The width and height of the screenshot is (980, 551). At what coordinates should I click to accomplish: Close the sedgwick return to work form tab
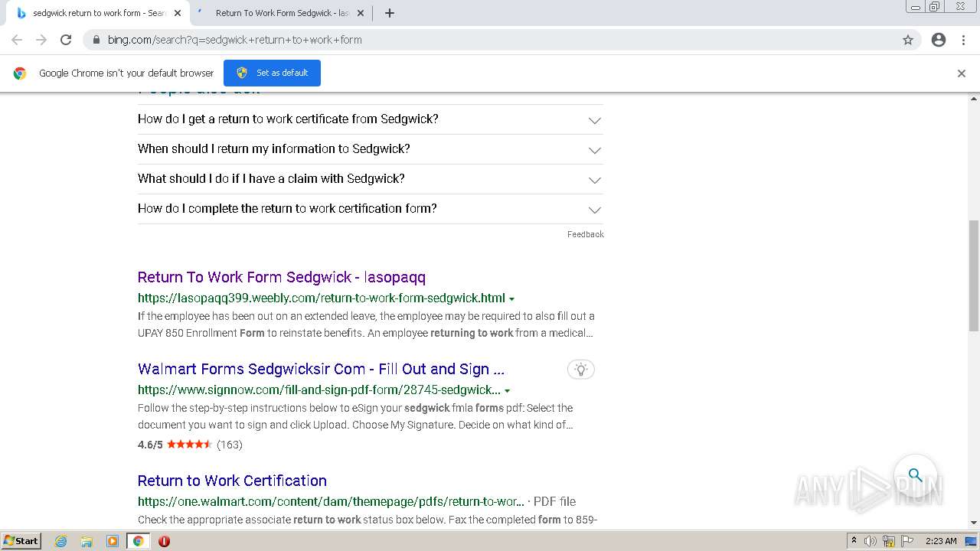[x=178, y=13]
